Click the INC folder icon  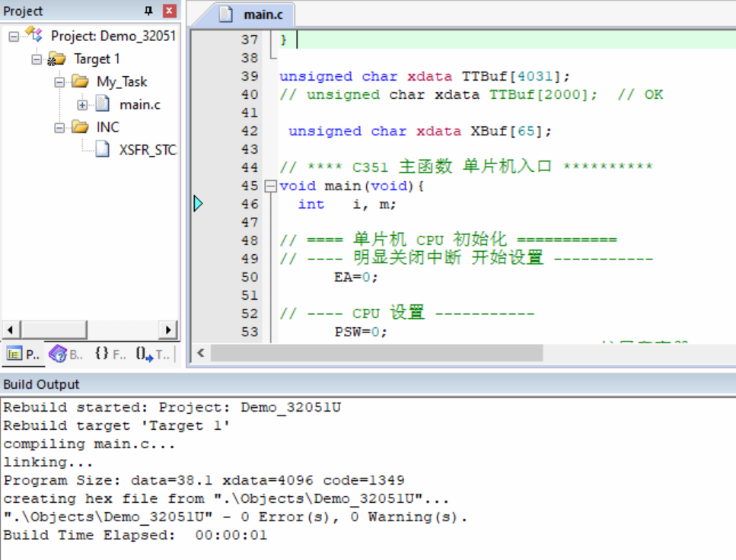coord(80,127)
